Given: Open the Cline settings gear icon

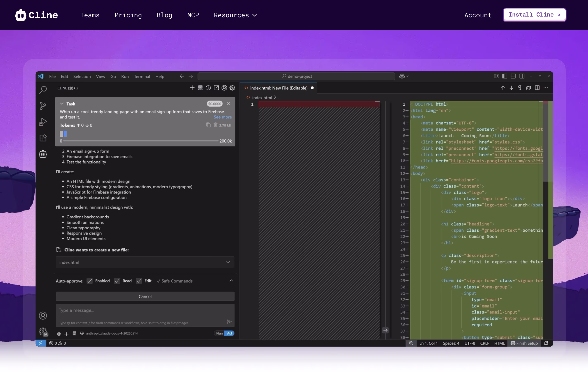Looking at the screenshot, I should pos(232,88).
